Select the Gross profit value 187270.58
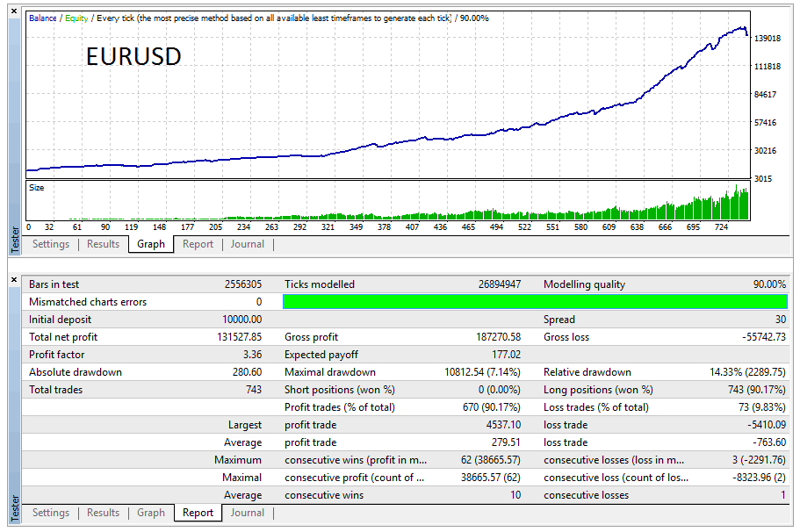Screen dimensions: 800x532 pyautogui.click(x=499, y=337)
